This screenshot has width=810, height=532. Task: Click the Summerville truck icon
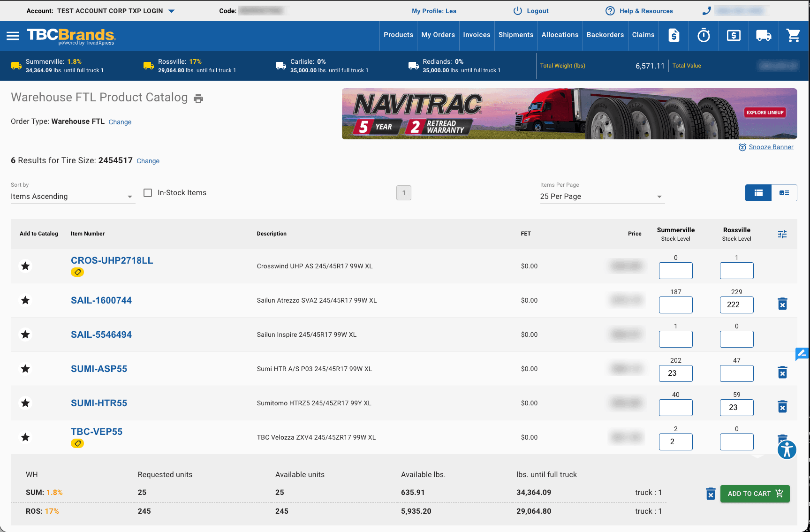[x=16, y=66]
